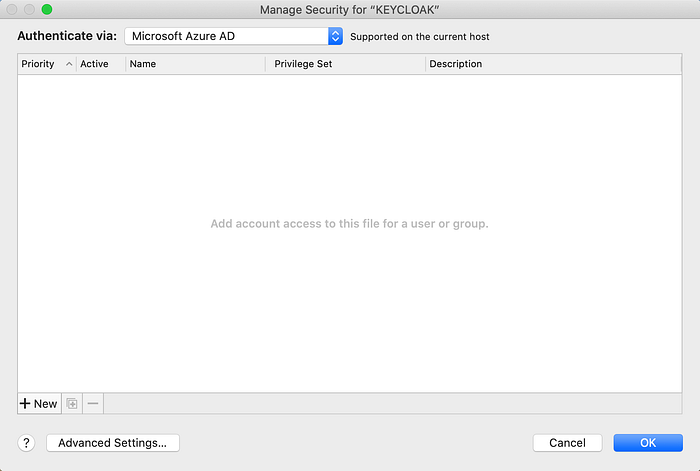Click the green zoom window button
Screen dimensions: 700x471
click(x=47, y=9)
